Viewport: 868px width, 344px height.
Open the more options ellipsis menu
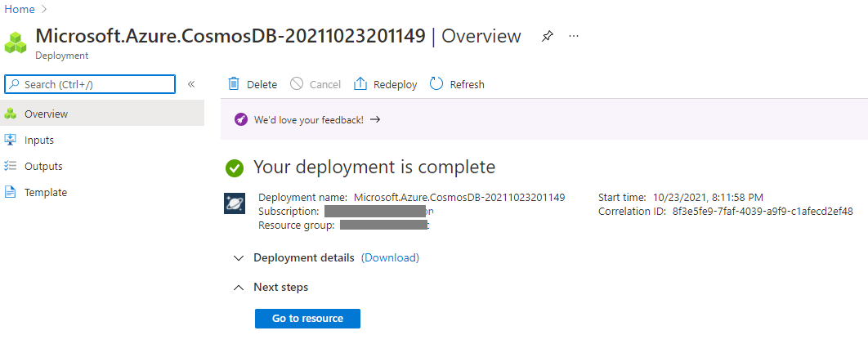[574, 36]
